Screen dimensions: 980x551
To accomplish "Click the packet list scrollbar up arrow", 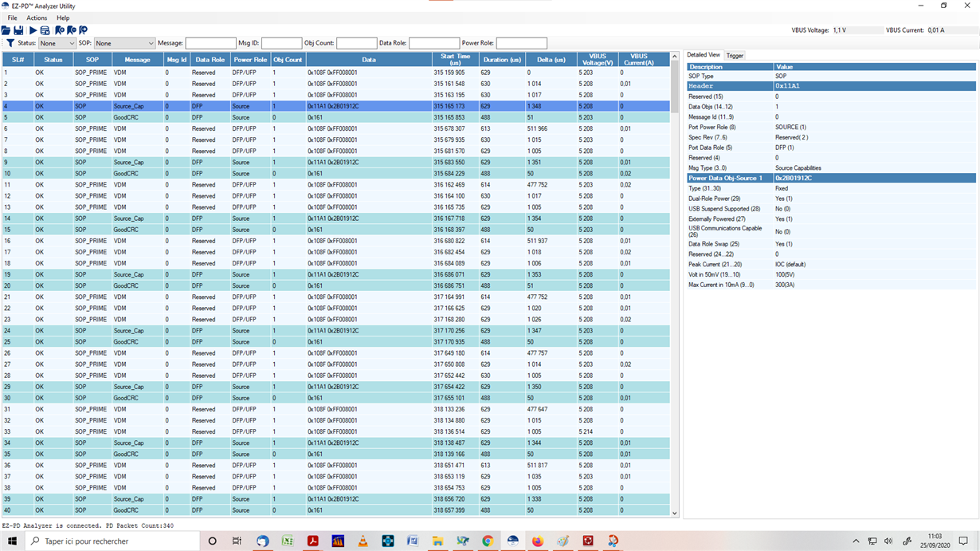I will (675, 57).
